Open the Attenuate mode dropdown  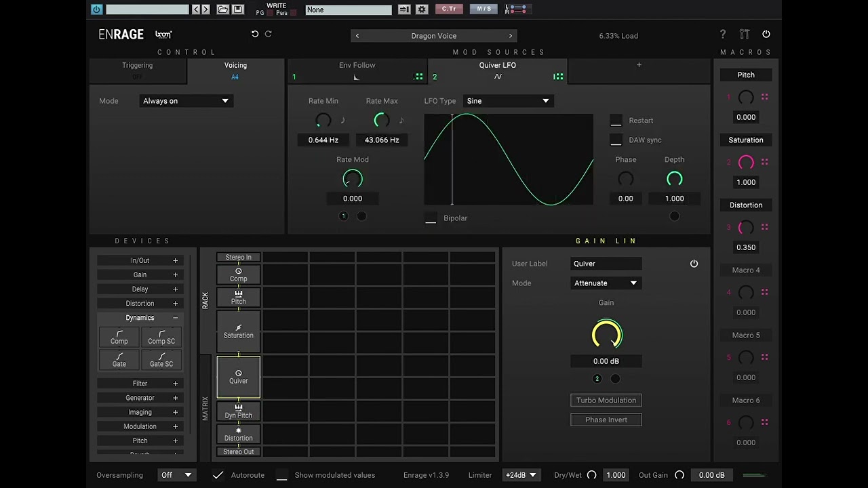pyautogui.click(x=606, y=283)
